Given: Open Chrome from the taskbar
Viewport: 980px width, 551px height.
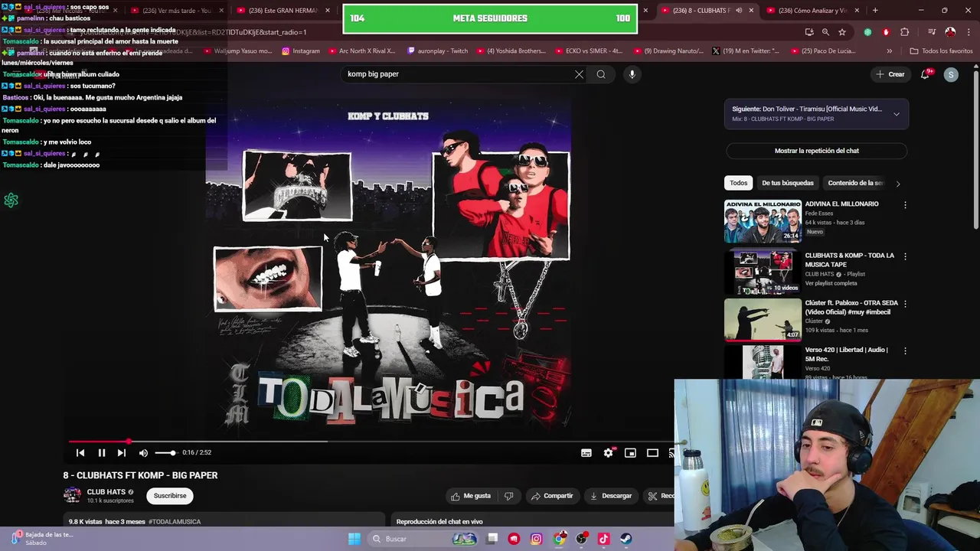Looking at the screenshot, I should (x=560, y=539).
